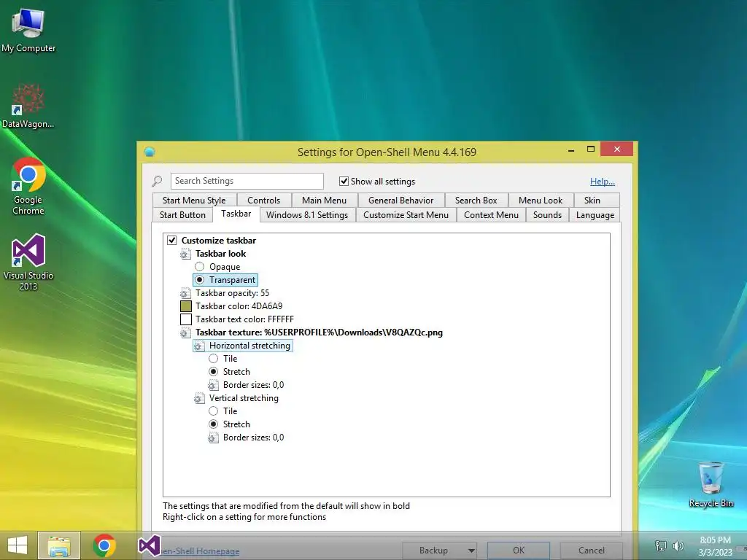The image size is (747, 560).
Task: Select Transparent taskbar look
Action: 200,279
